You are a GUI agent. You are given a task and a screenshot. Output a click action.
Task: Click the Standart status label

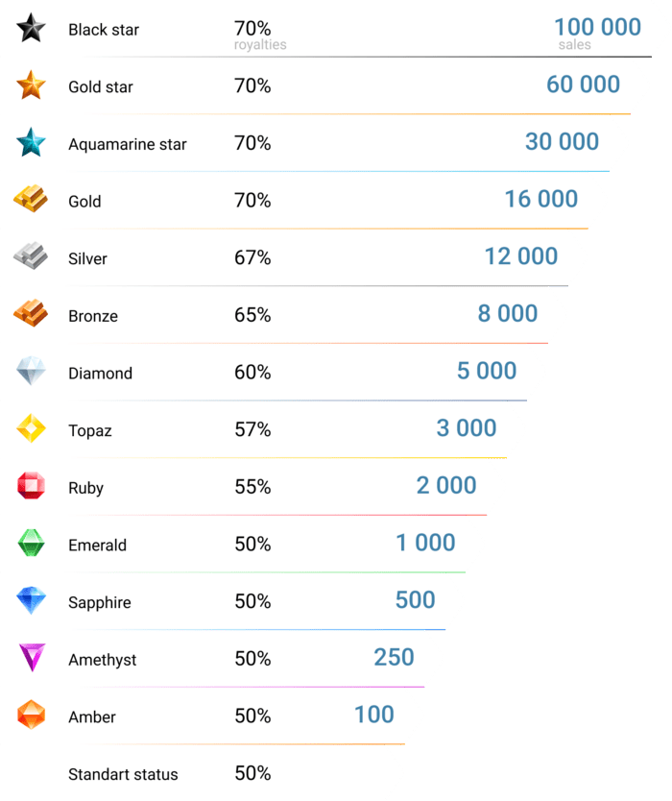[123, 774]
